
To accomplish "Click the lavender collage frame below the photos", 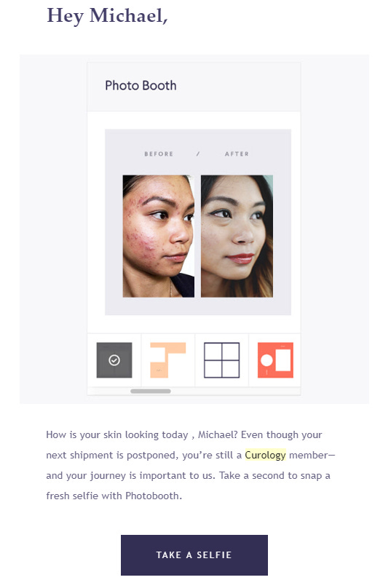I will point(198,306).
